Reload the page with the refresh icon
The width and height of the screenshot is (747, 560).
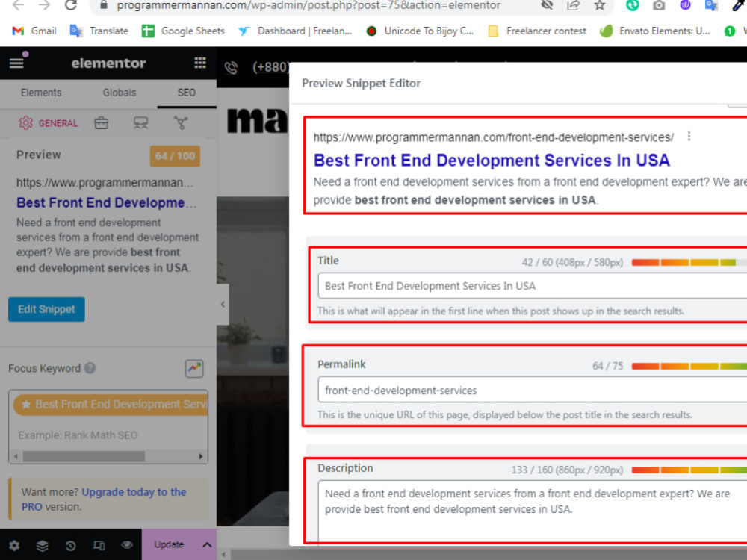coord(71,5)
